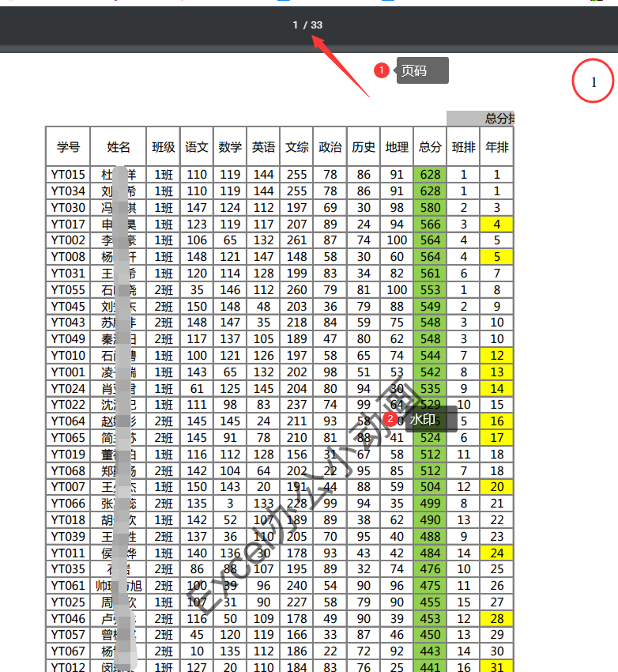Viewport: 618px width, 672px height.
Task: Click student ID YT002
Action: click(x=68, y=240)
